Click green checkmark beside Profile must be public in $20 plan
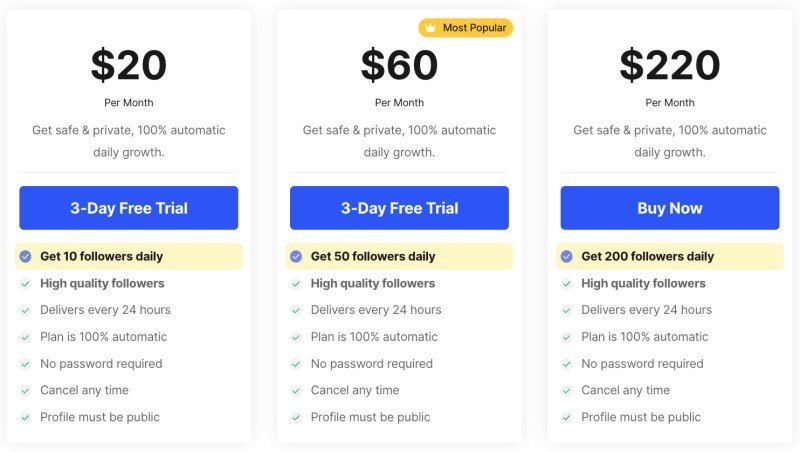 click(26, 418)
